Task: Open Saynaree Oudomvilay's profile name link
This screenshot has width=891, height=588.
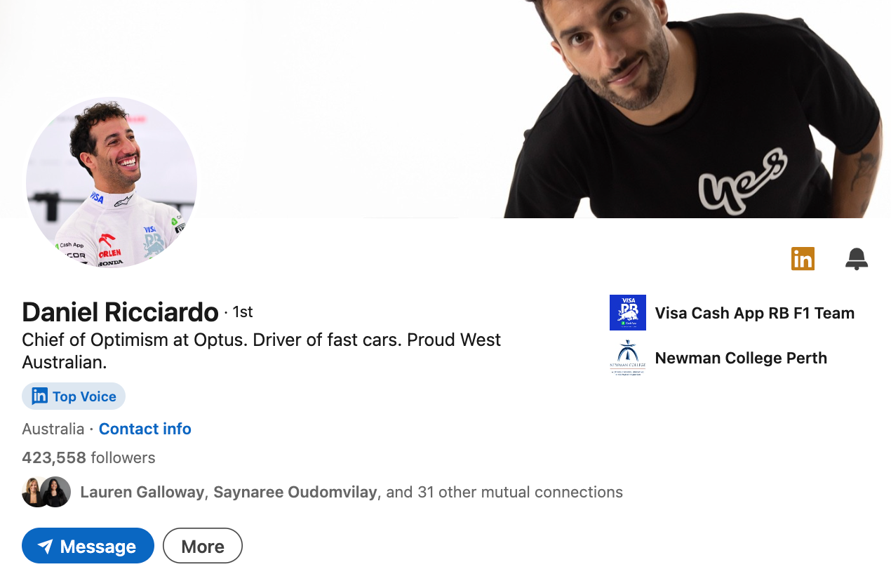Action: point(295,492)
